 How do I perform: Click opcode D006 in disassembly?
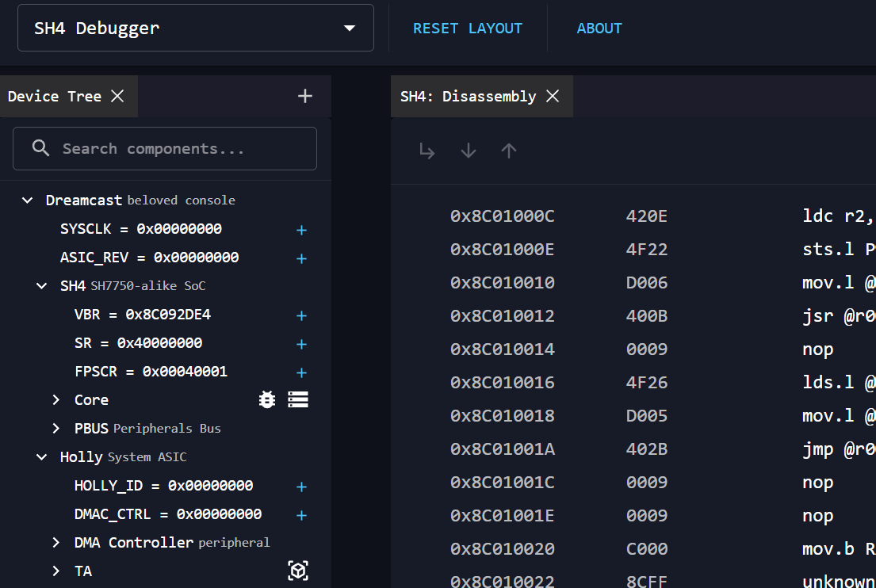point(646,283)
